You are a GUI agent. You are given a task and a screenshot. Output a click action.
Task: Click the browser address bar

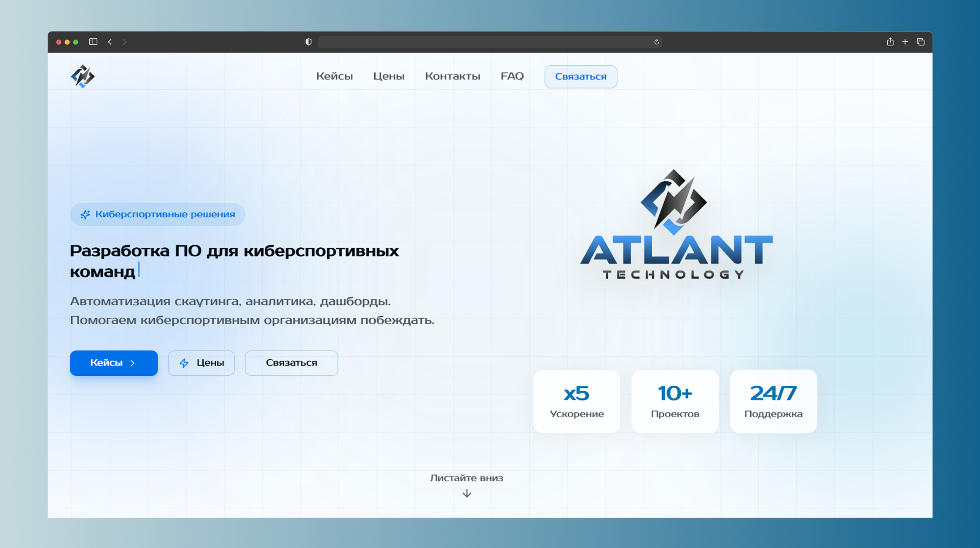point(489,42)
